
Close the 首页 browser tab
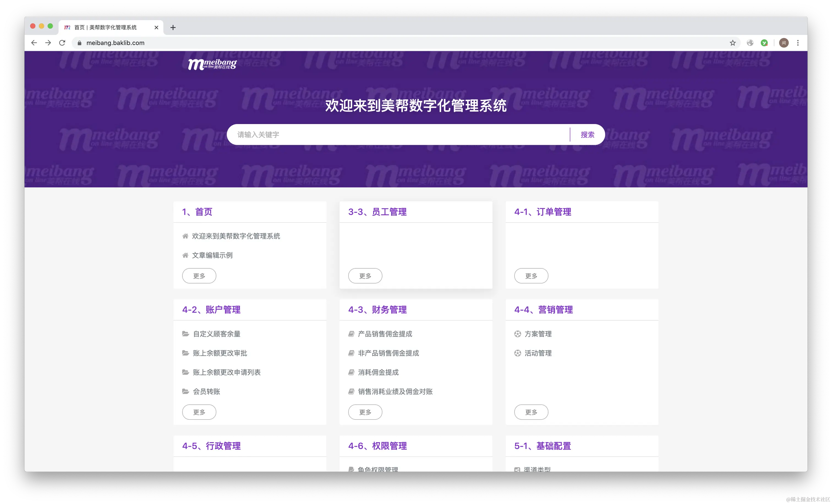pos(156,28)
